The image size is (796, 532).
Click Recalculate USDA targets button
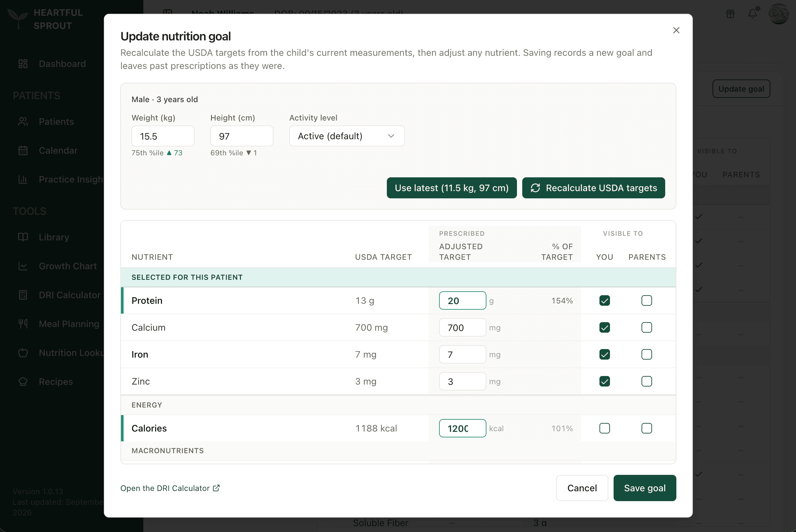click(x=593, y=188)
